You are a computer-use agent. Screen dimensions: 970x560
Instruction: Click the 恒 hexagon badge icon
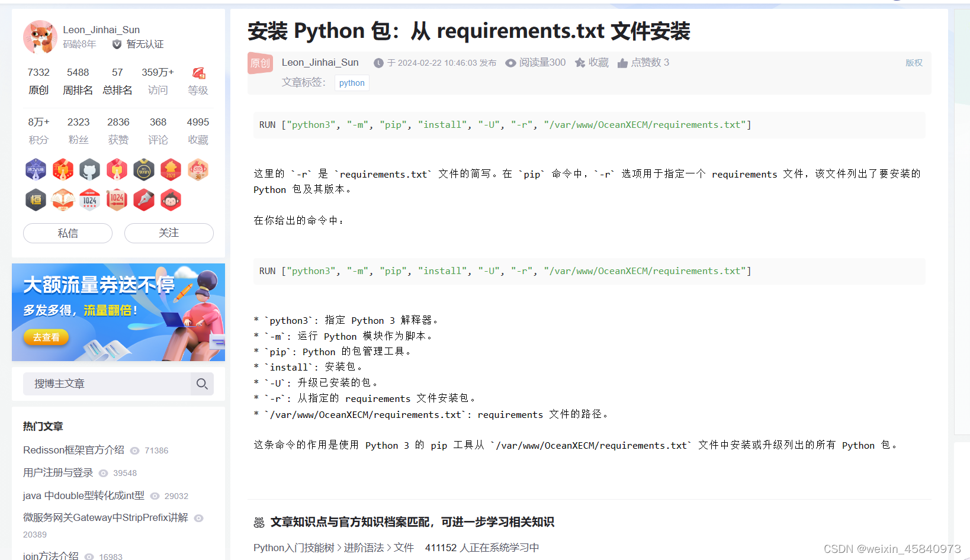point(36,200)
